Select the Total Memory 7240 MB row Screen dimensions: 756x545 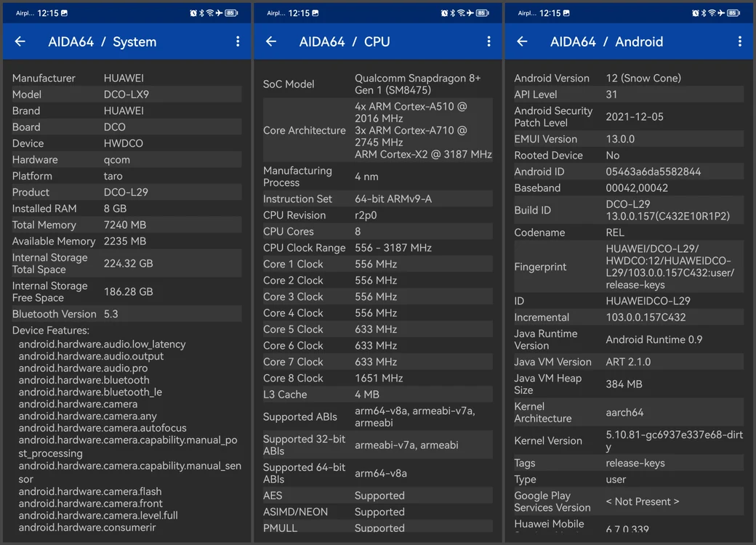pos(126,225)
